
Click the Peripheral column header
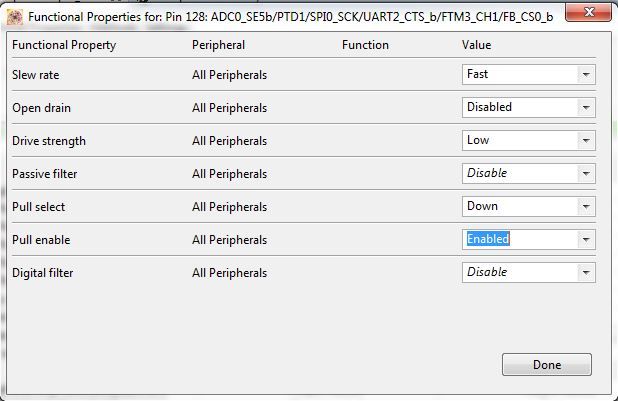point(218,45)
